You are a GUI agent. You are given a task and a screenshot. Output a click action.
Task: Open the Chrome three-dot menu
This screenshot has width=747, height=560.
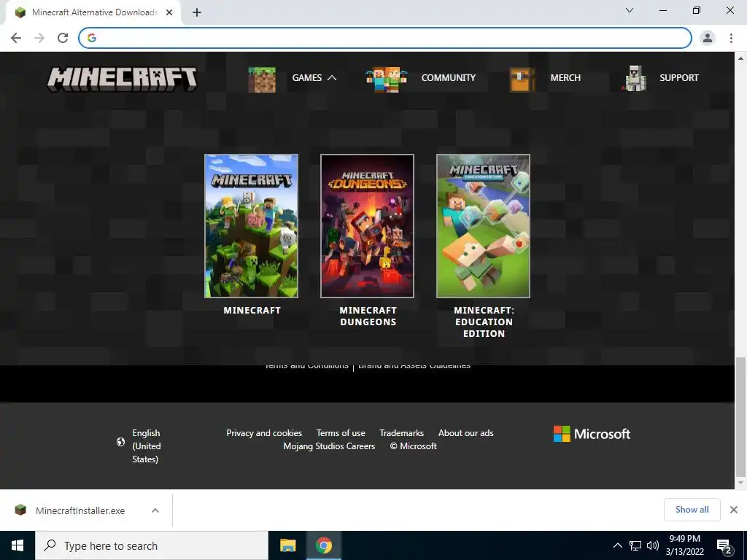731,38
